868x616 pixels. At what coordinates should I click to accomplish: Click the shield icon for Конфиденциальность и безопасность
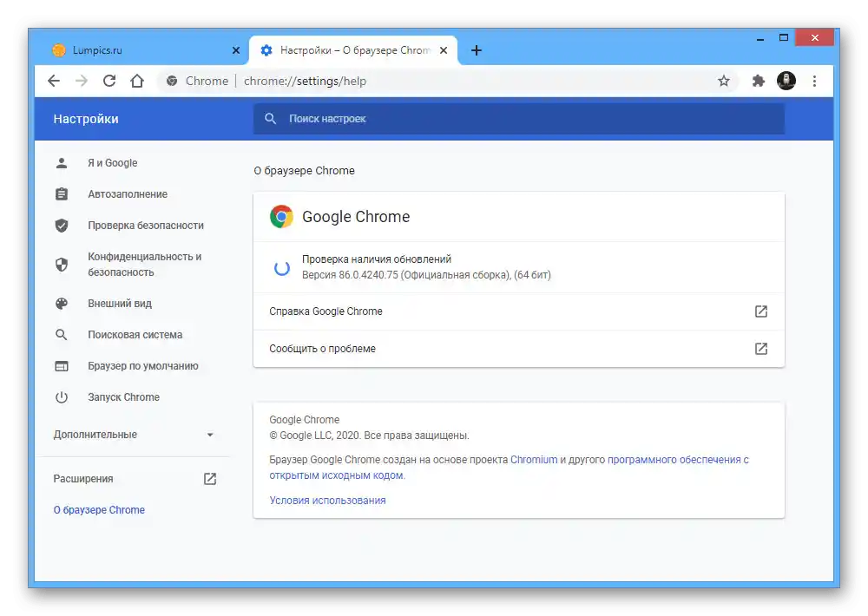click(x=62, y=265)
